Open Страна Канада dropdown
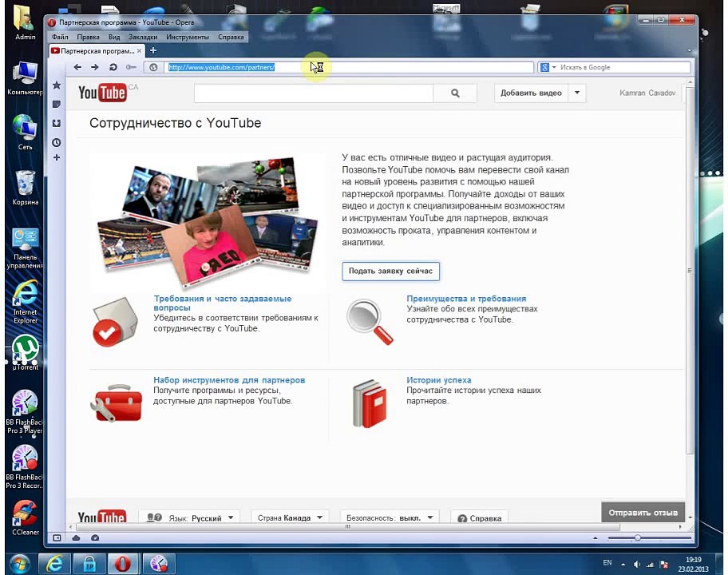The height and width of the screenshot is (575, 728). click(x=290, y=517)
